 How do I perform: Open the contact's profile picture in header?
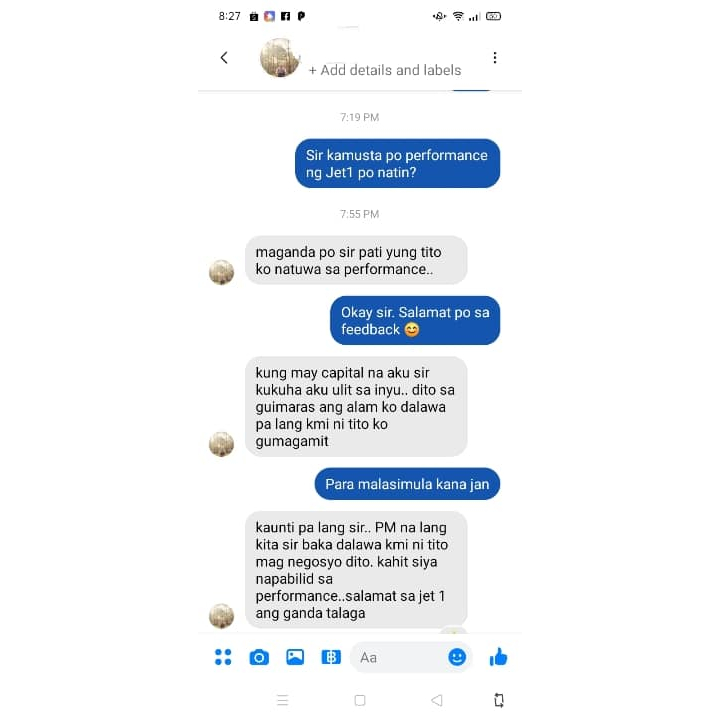click(x=280, y=58)
